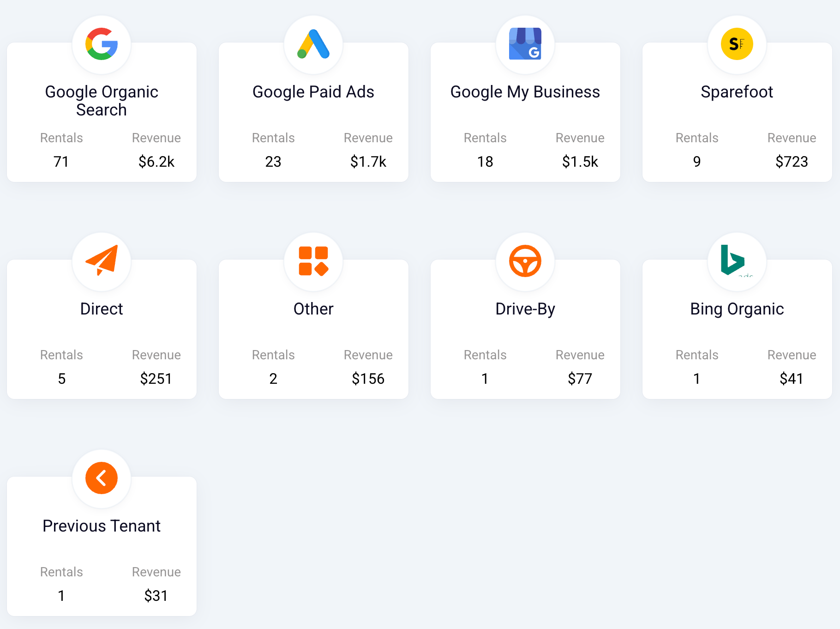The image size is (840, 629).
Task: Click the 23 rentals figure
Action: (x=273, y=162)
